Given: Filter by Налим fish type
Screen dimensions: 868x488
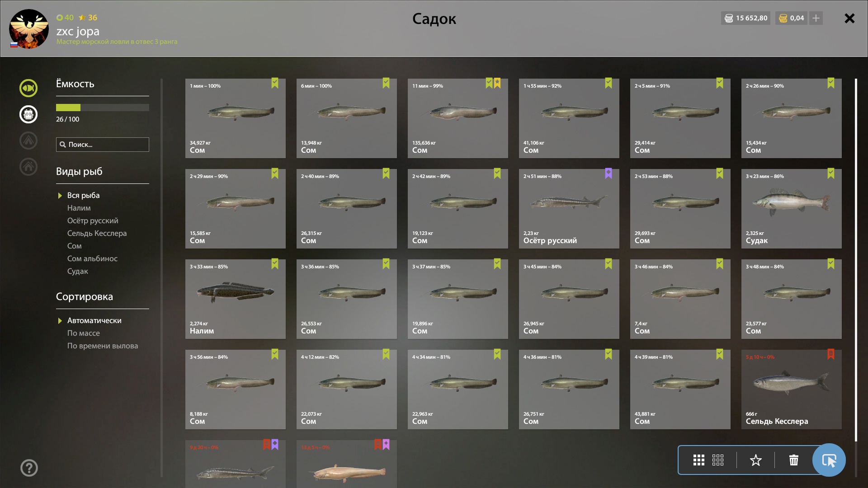Looking at the screenshot, I should 79,208.
